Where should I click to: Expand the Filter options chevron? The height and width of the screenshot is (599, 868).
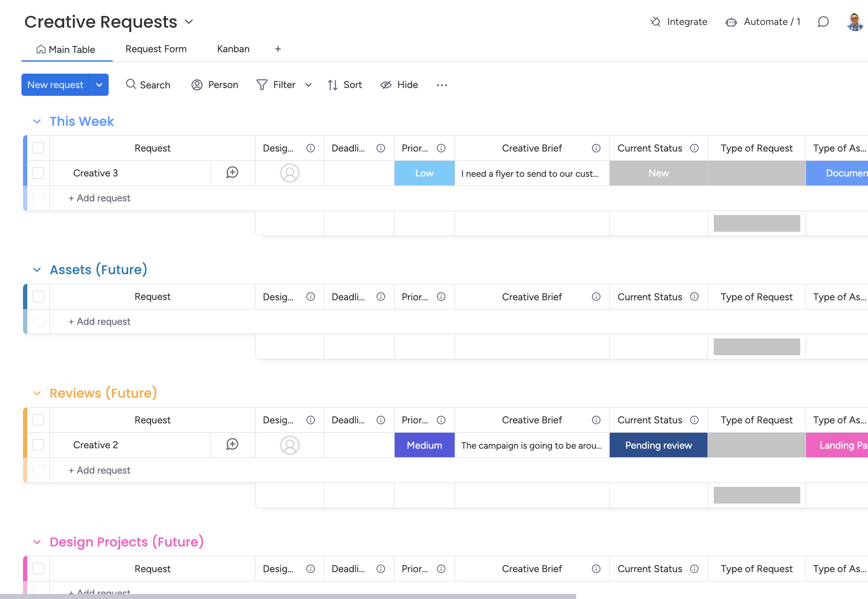(308, 85)
